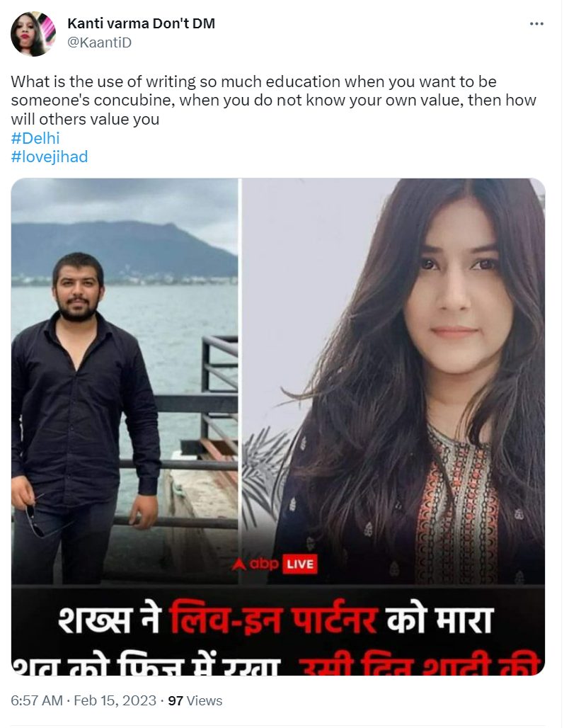Open the woman's photo on right

[x=393, y=381]
